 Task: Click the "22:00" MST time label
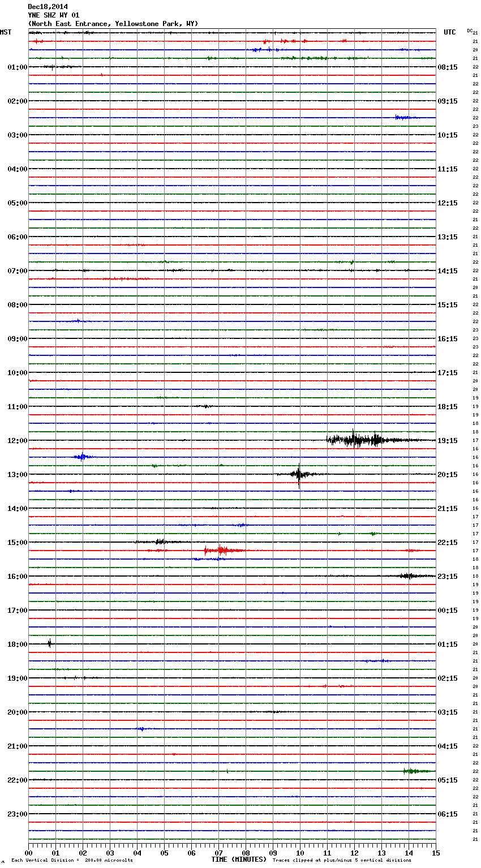pos(18,780)
